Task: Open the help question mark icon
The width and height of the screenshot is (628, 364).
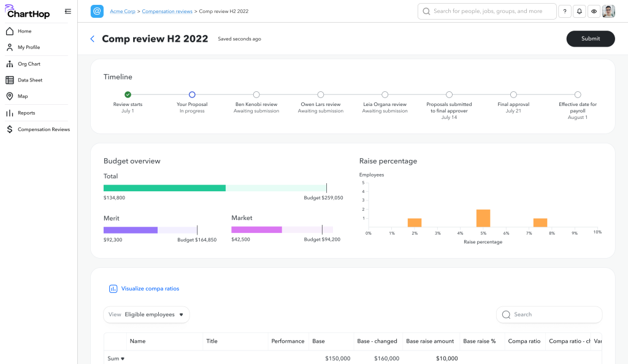Action: (x=564, y=12)
